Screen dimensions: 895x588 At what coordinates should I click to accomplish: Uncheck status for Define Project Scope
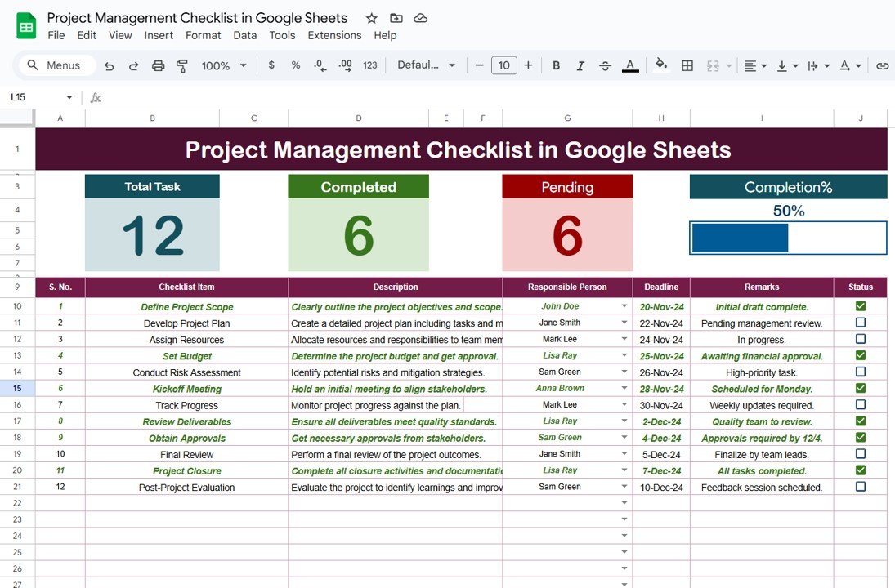(x=860, y=306)
